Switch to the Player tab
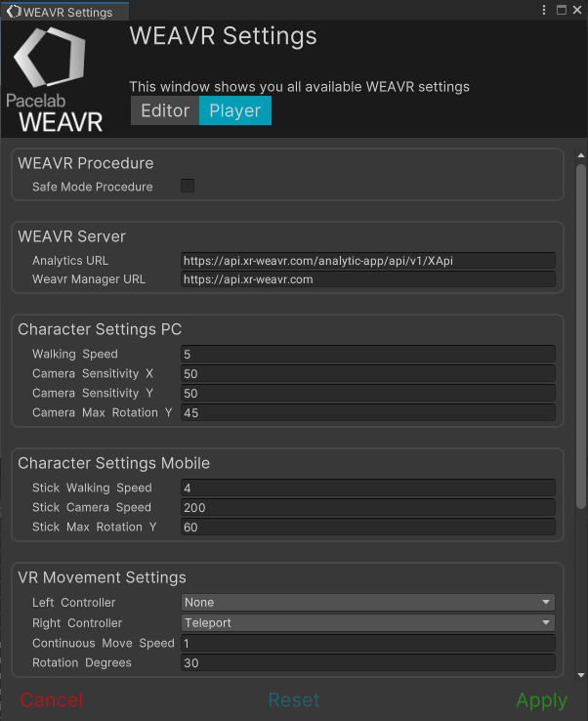 tap(235, 110)
